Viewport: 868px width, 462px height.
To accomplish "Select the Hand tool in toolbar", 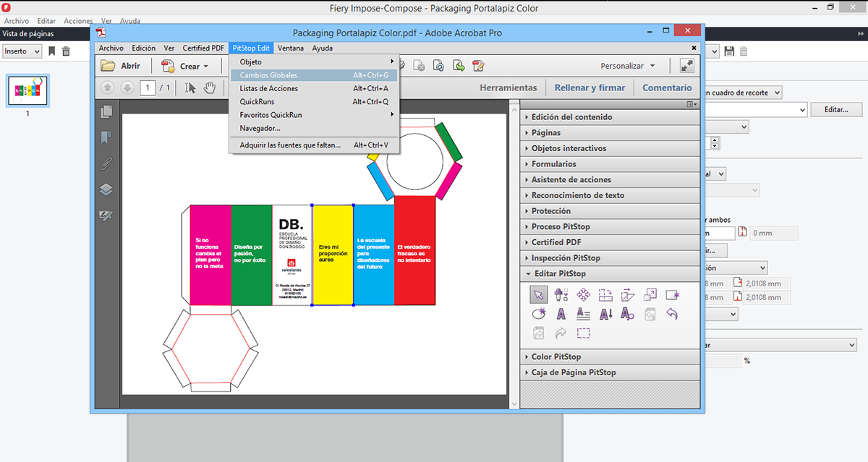I will click(210, 87).
